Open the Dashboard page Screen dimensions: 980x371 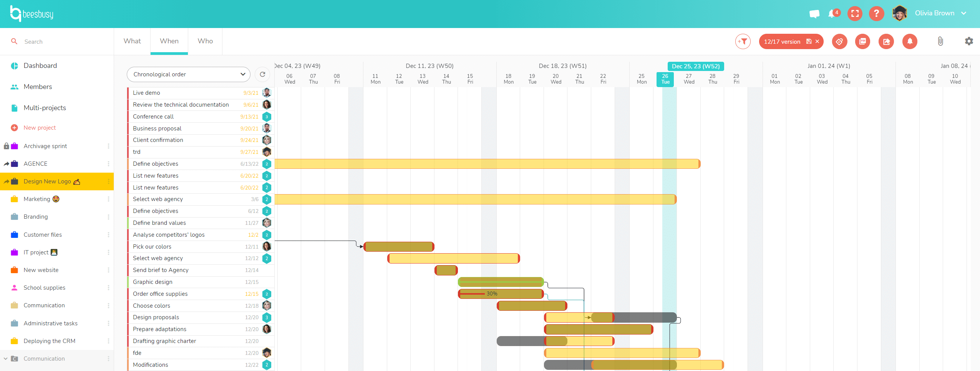pyautogui.click(x=40, y=66)
